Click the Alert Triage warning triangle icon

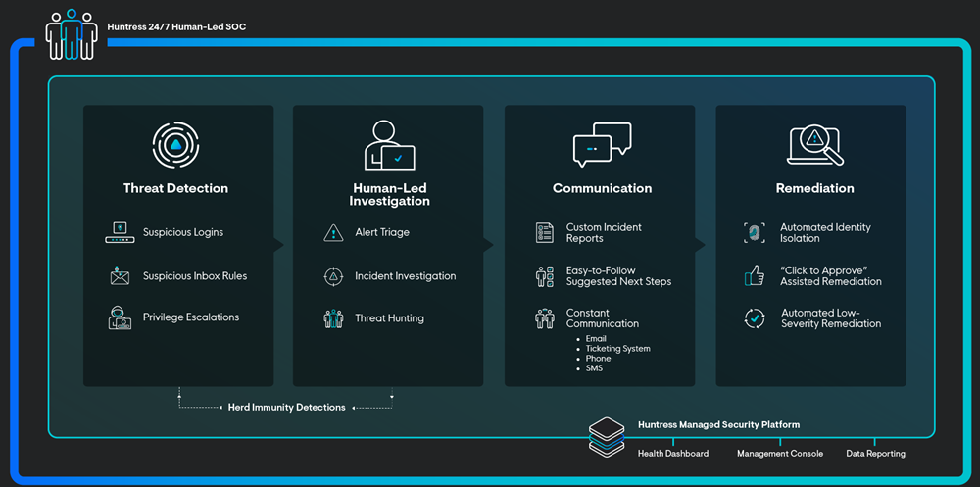point(333,233)
